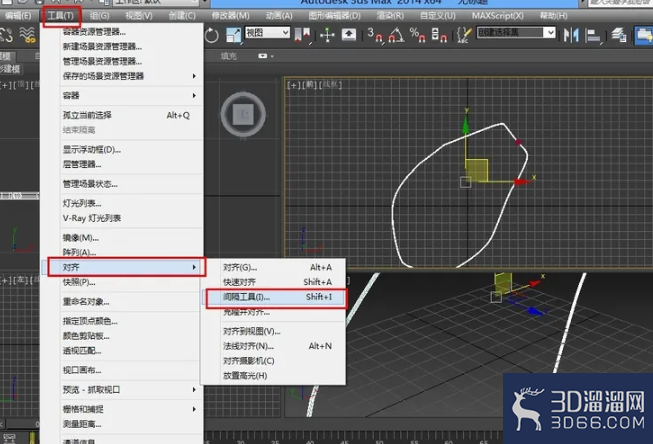Open the 修改器(M) menu
Viewport: 653px width, 444px height.
point(230,16)
